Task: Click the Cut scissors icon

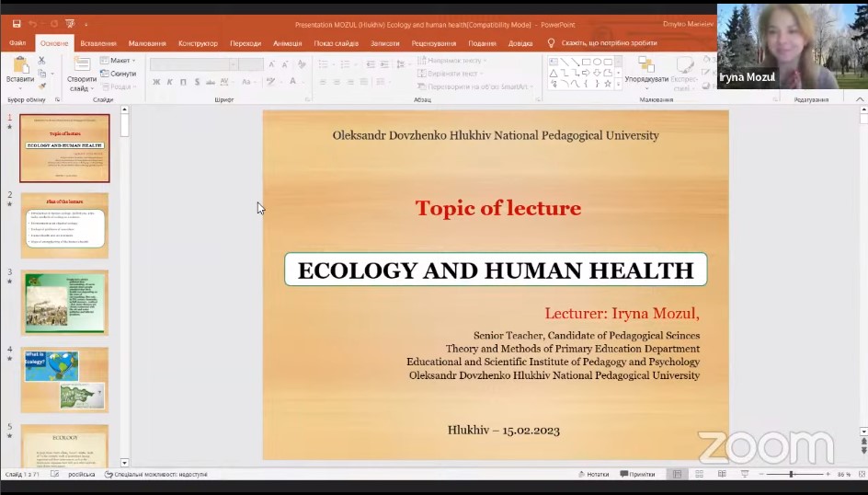Action: tap(41, 60)
